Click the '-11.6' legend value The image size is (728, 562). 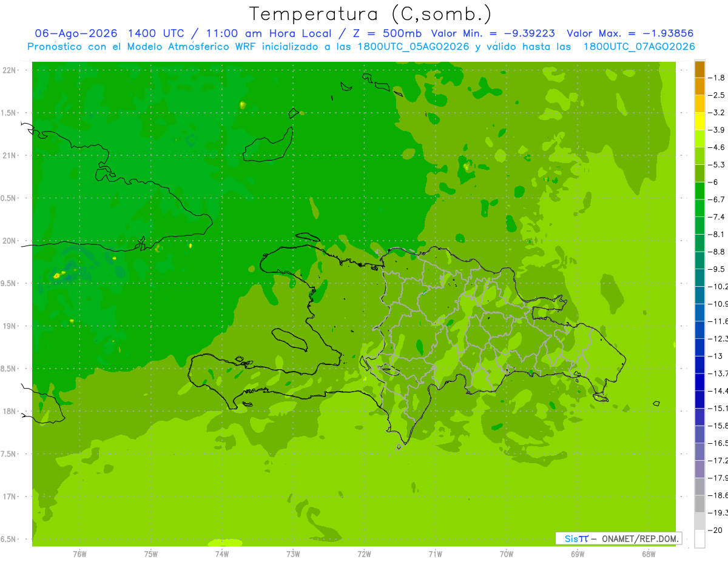pyautogui.click(x=718, y=321)
